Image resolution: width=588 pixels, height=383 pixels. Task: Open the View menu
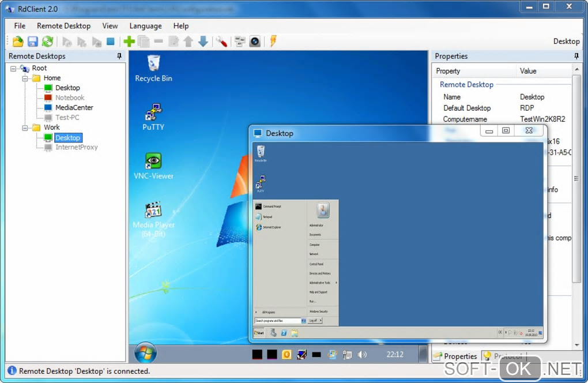[110, 26]
